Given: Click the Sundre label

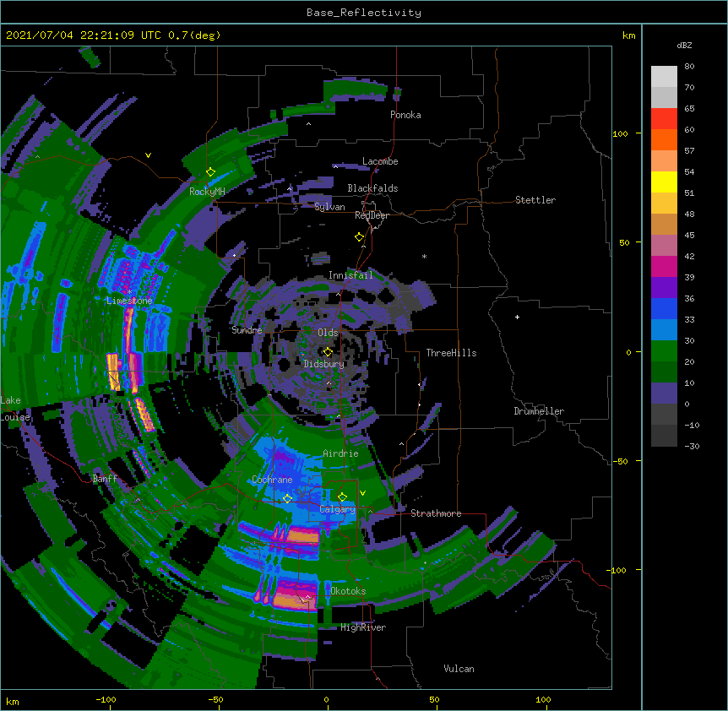Looking at the screenshot, I should [x=247, y=330].
